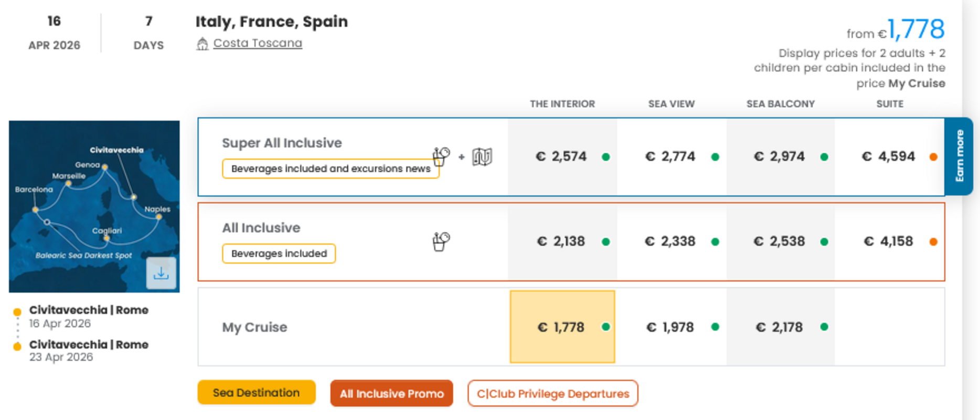
Task: Select Super All Inclusive sea balcony € 2,974
Action: (x=779, y=156)
